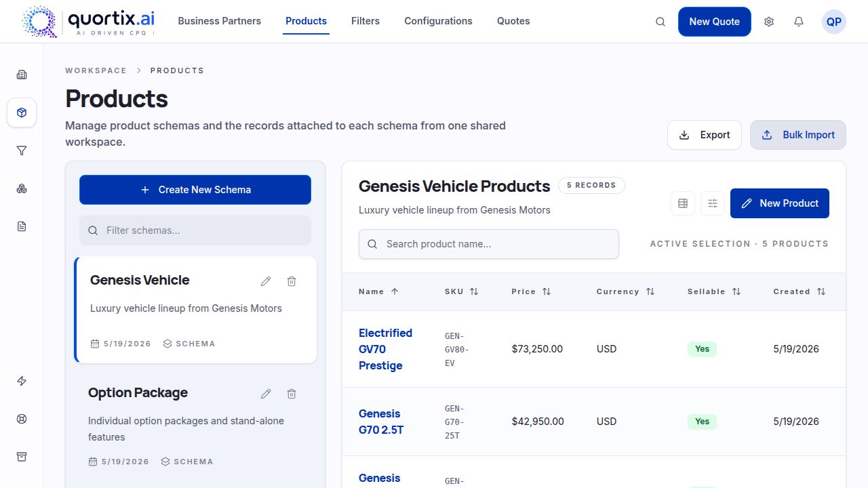The image size is (868, 488).
Task: Open Quotes nav tab
Action: click(513, 21)
